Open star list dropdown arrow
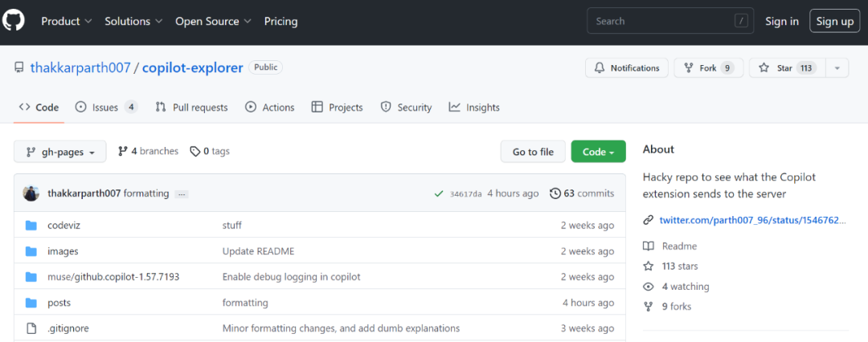The height and width of the screenshot is (342, 868). coord(837,68)
